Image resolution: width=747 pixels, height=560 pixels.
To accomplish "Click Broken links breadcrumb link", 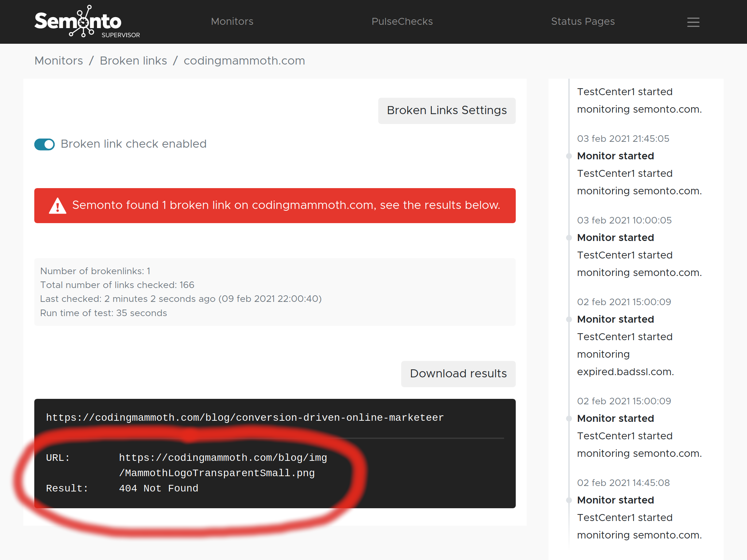I will point(133,61).
